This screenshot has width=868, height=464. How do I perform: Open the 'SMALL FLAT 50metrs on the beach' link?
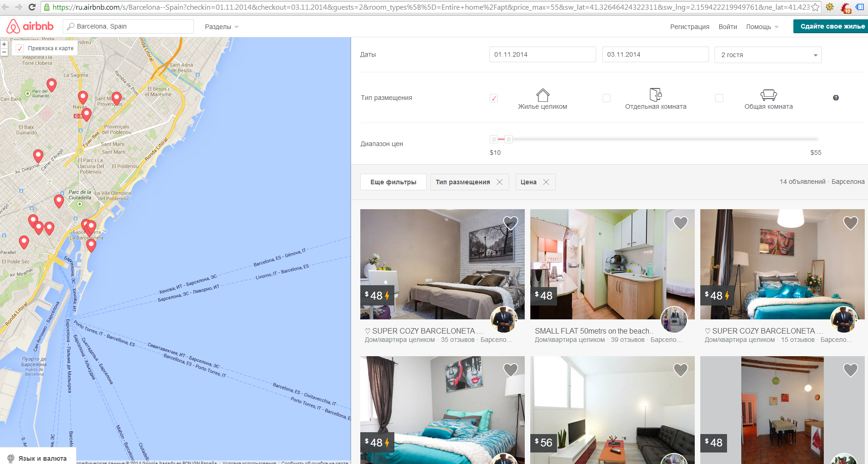[x=594, y=331]
